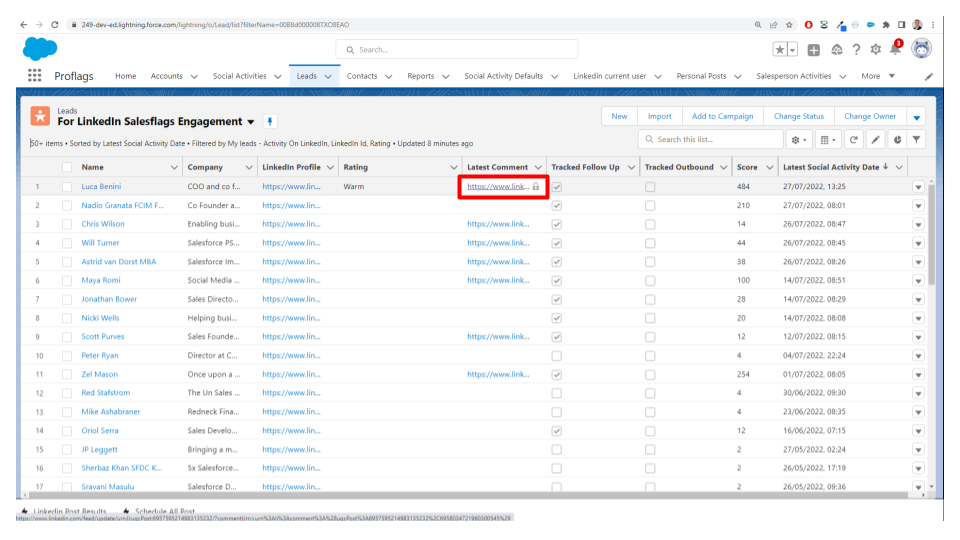Select the Maya Romi row checkbox

pyautogui.click(x=67, y=280)
